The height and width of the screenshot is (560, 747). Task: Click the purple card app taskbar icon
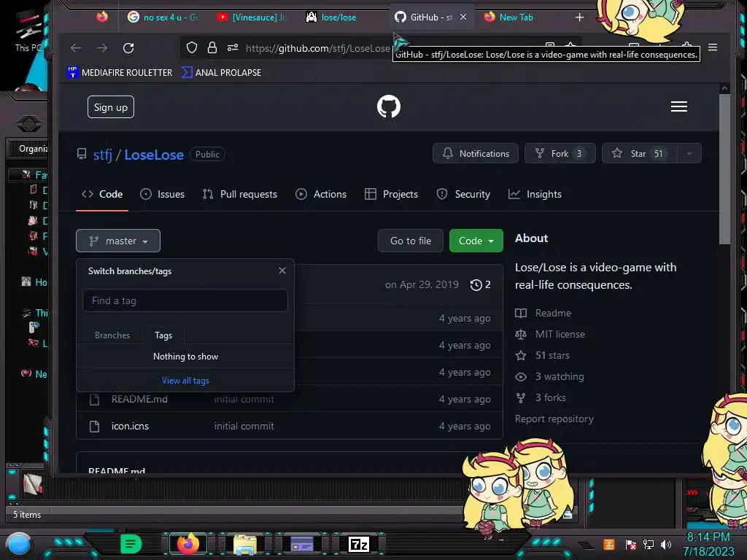(301, 544)
